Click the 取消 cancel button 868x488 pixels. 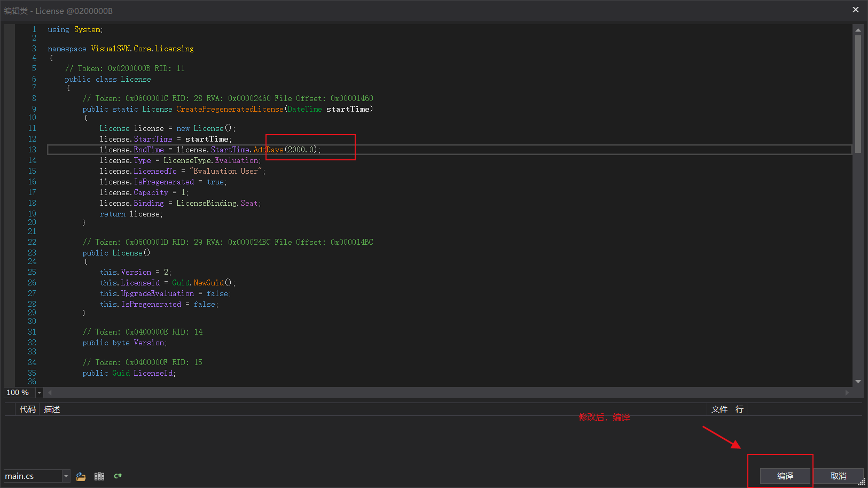(838, 476)
